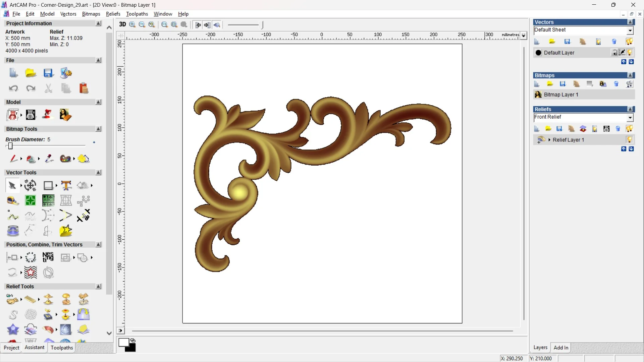Viewport: 644px width, 362px height.
Task: Delete the bitmap layer using the trash icon
Action: click(x=616, y=84)
